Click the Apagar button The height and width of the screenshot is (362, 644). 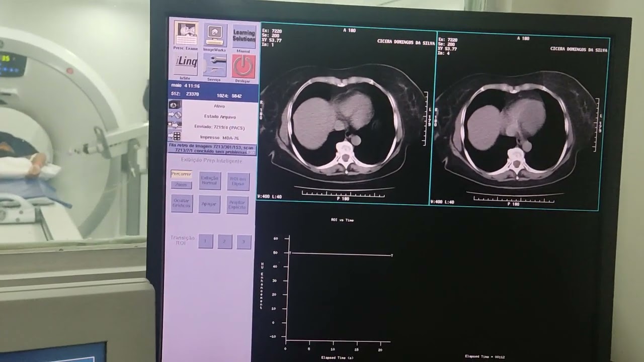pos(209,204)
